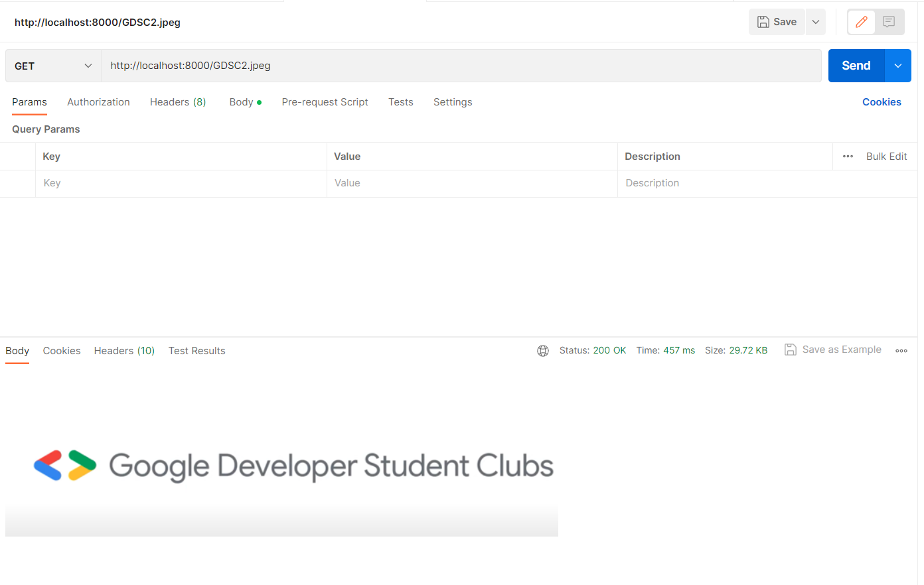Click the three-dot icon next to Bulk Edit
This screenshot has width=924, height=585.
(x=848, y=156)
